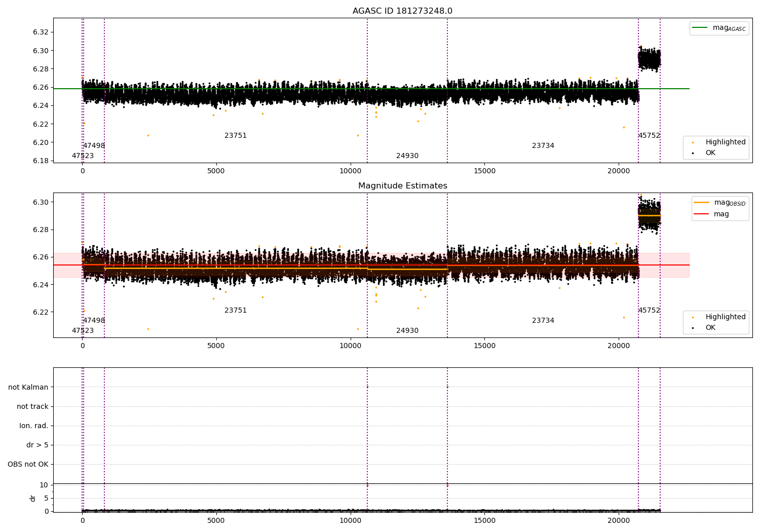Click OBSID label 47498 in Magnitude Estimates plot
This screenshot has height=532, width=760.
click(x=94, y=320)
